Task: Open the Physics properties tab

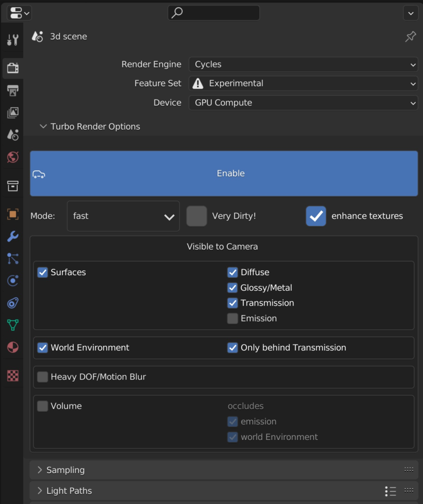Action: click(12, 281)
